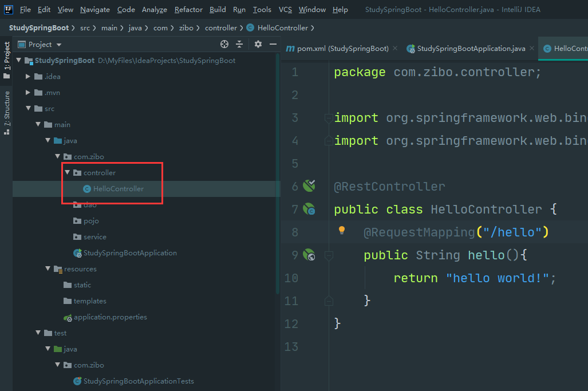Click the HelloController class icon in breadcrumb
This screenshot has height=391, width=588.
pos(250,27)
